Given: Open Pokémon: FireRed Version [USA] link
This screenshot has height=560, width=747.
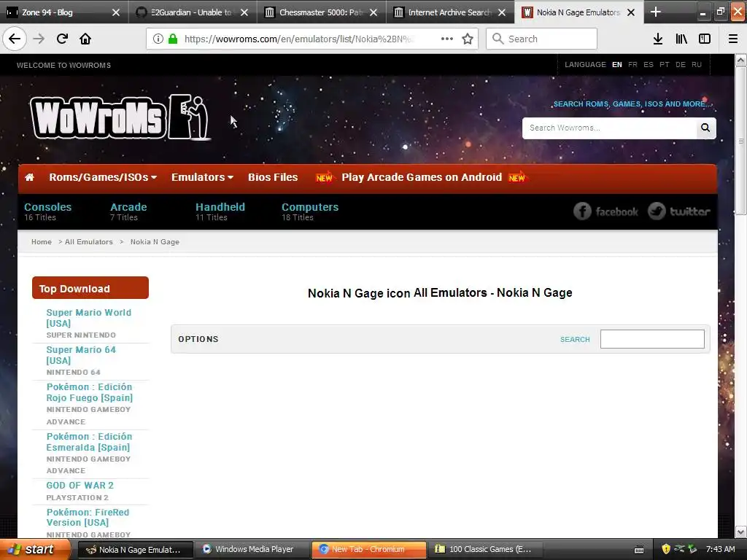Looking at the screenshot, I should point(88,517).
